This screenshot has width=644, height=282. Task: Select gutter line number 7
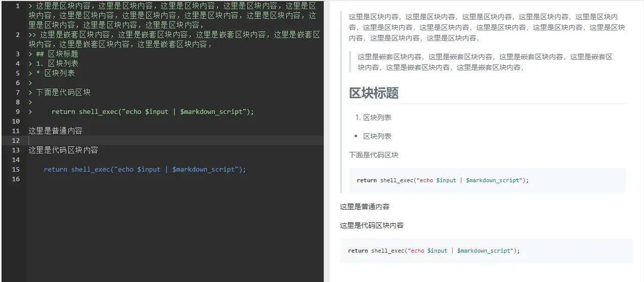(18, 92)
